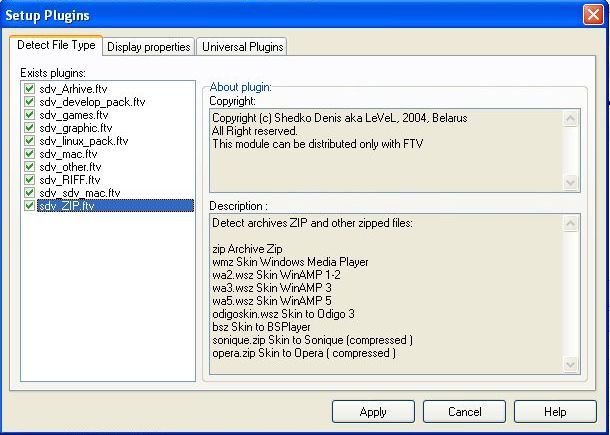Select the Detect File Type tab

point(56,45)
